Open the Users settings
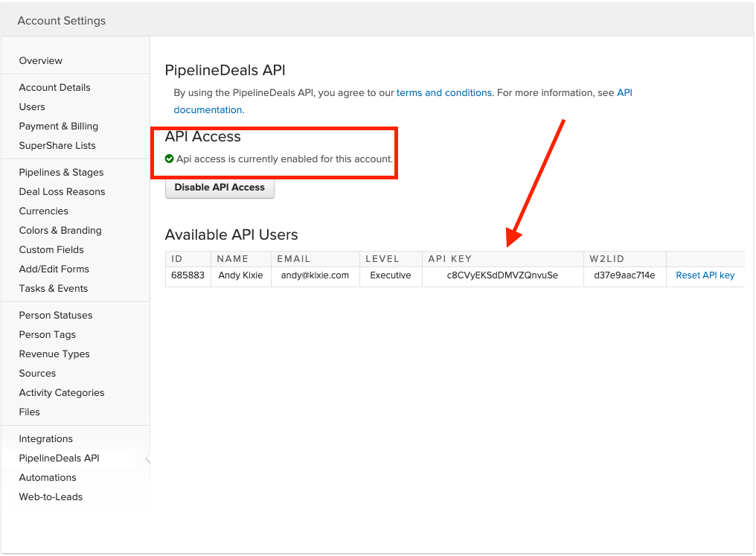This screenshot has height=556, width=756. tap(32, 106)
